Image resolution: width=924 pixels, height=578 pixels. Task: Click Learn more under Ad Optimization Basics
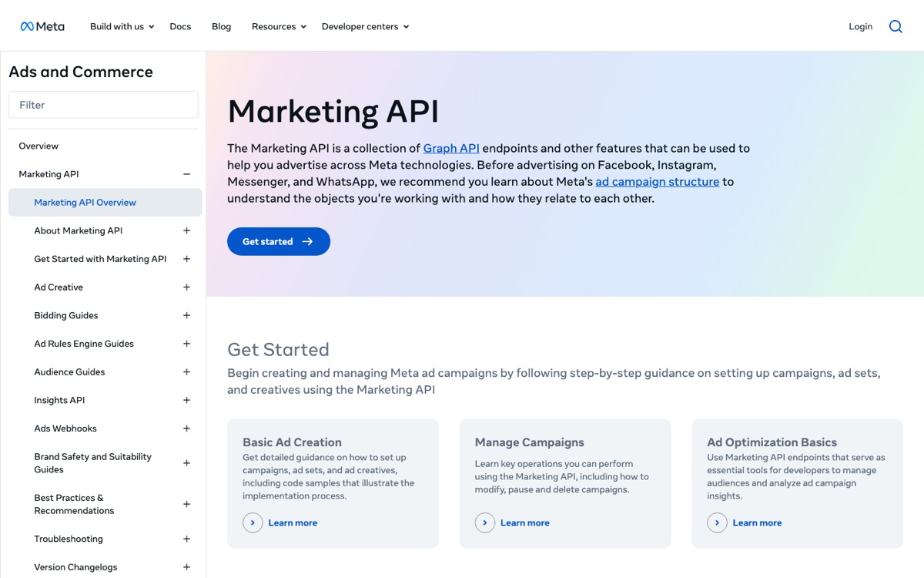point(757,523)
